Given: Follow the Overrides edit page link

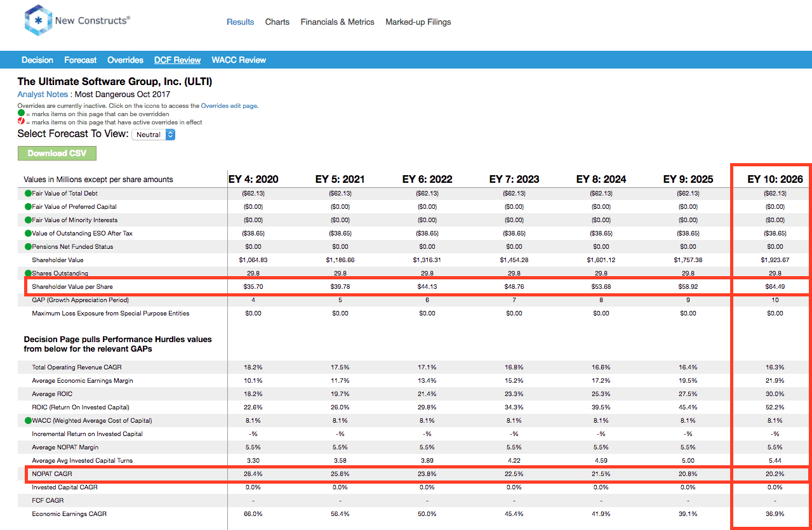Looking at the screenshot, I should [229, 106].
